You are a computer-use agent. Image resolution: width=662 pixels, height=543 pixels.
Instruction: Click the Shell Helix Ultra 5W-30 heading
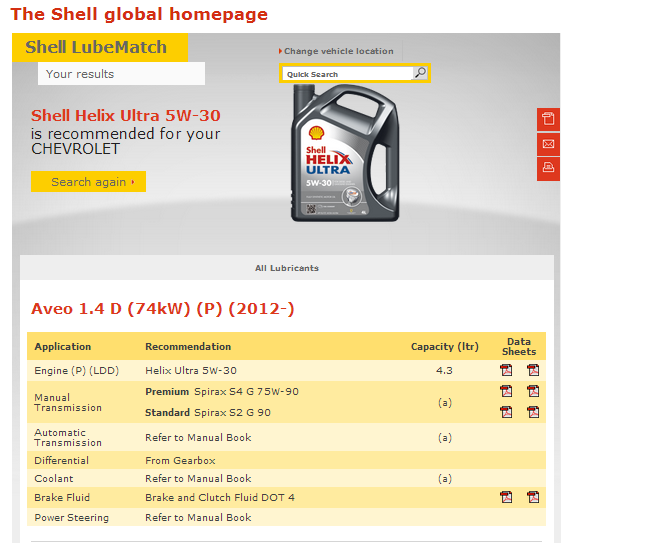126,115
